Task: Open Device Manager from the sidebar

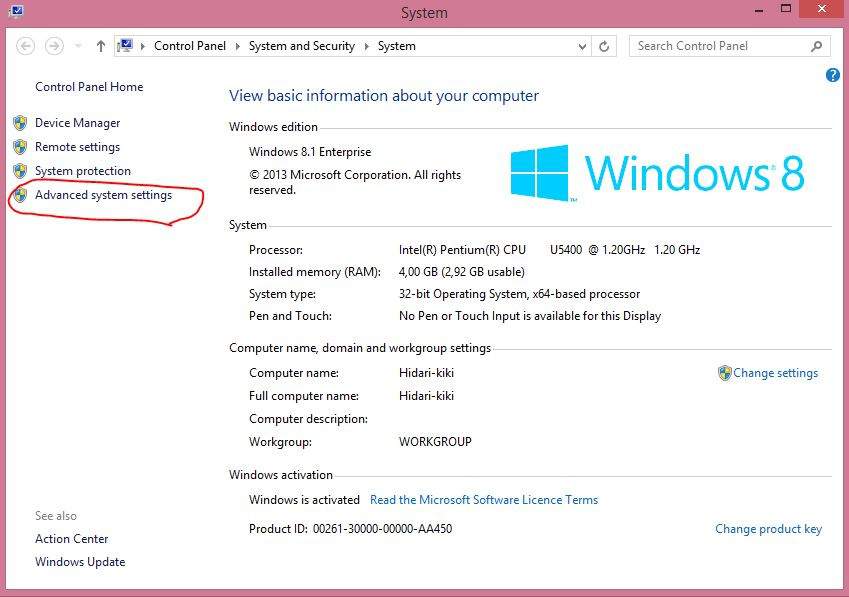Action: pos(76,122)
